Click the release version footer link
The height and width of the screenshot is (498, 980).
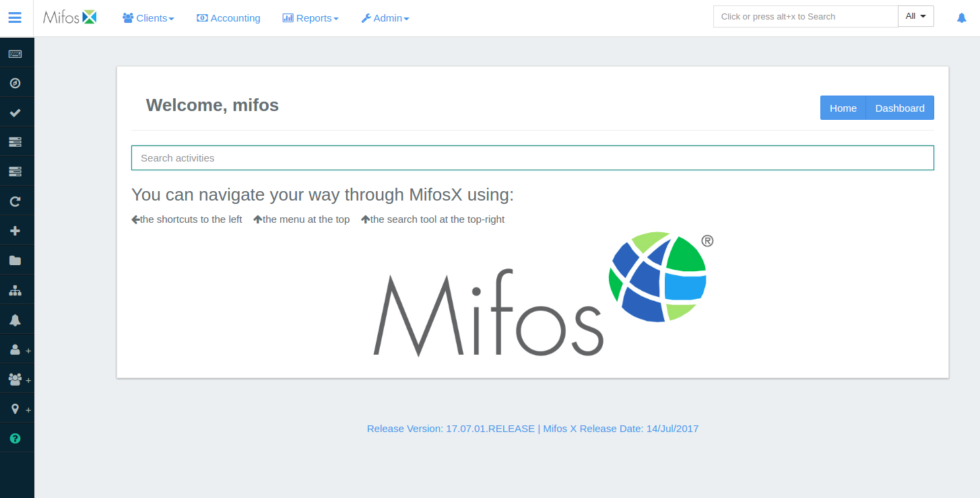[x=533, y=428]
